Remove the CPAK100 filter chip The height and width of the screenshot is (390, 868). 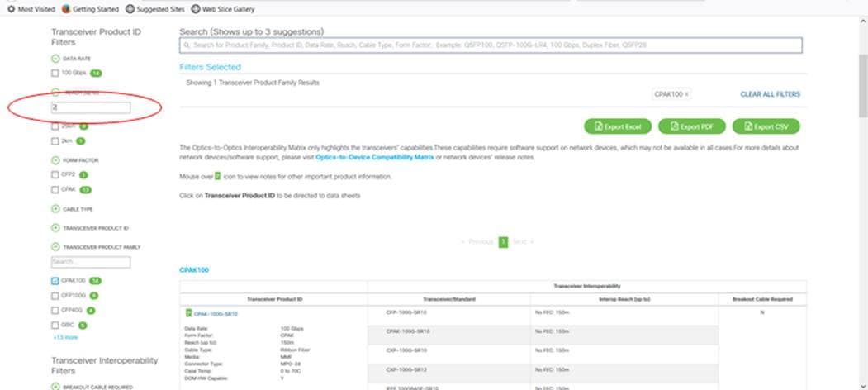click(686, 94)
